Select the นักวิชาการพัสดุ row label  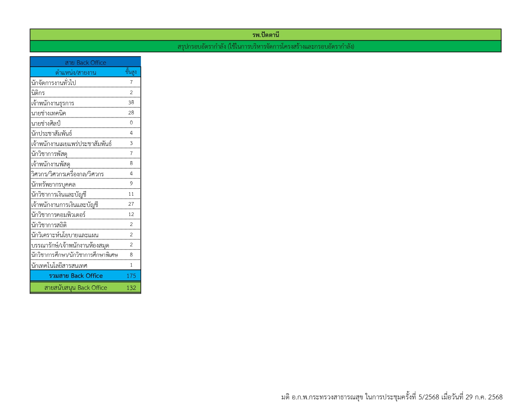click(x=49, y=154)
